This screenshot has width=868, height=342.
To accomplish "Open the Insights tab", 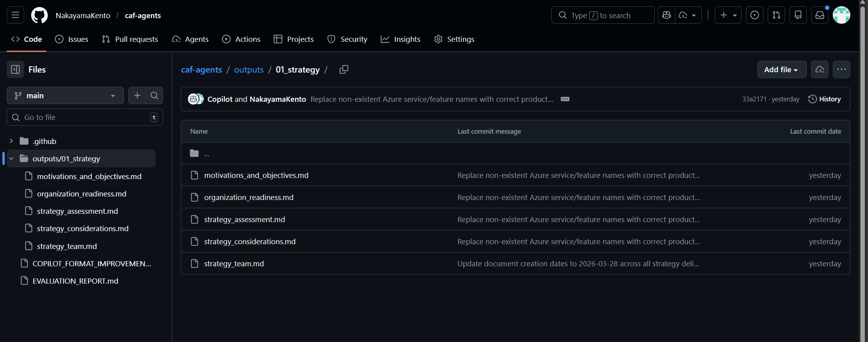I will tap(400, 39).
